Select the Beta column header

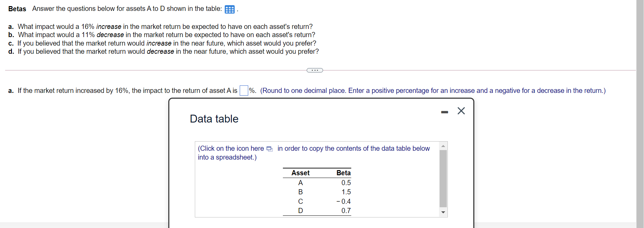pyautogui.click(x=343, y=173)
